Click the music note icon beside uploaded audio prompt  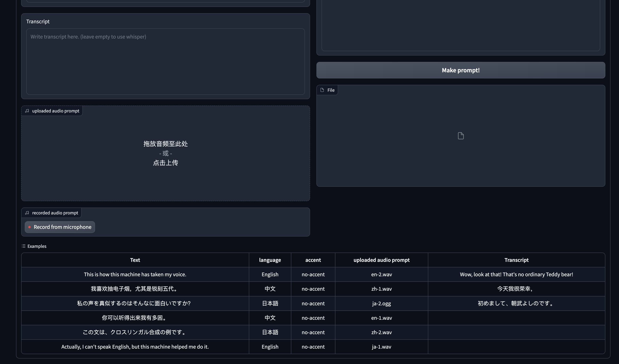coord(27,111)
